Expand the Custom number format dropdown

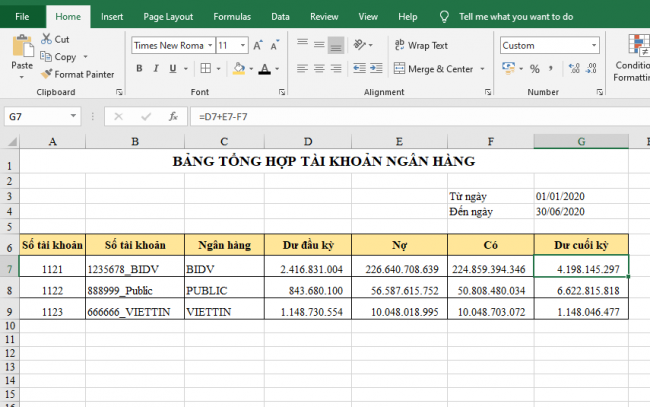coord(594,45)
